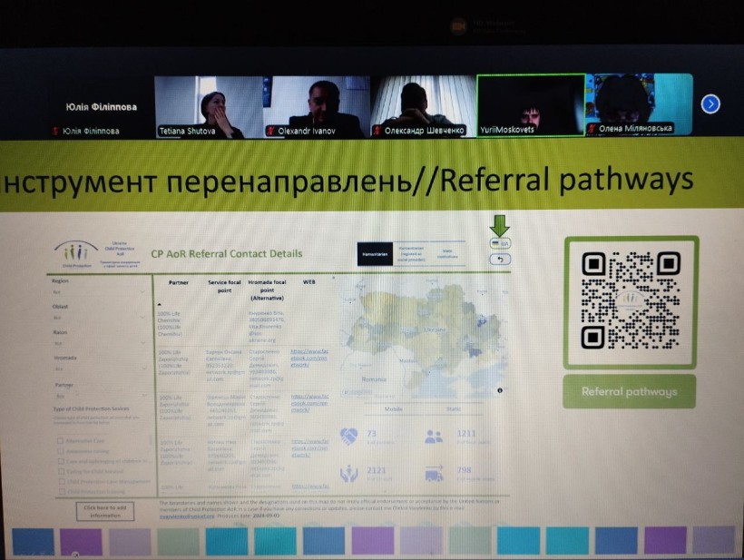The image size is (744, 560).
Task: Open the Region filter dropdown
Action: (99, 292)
